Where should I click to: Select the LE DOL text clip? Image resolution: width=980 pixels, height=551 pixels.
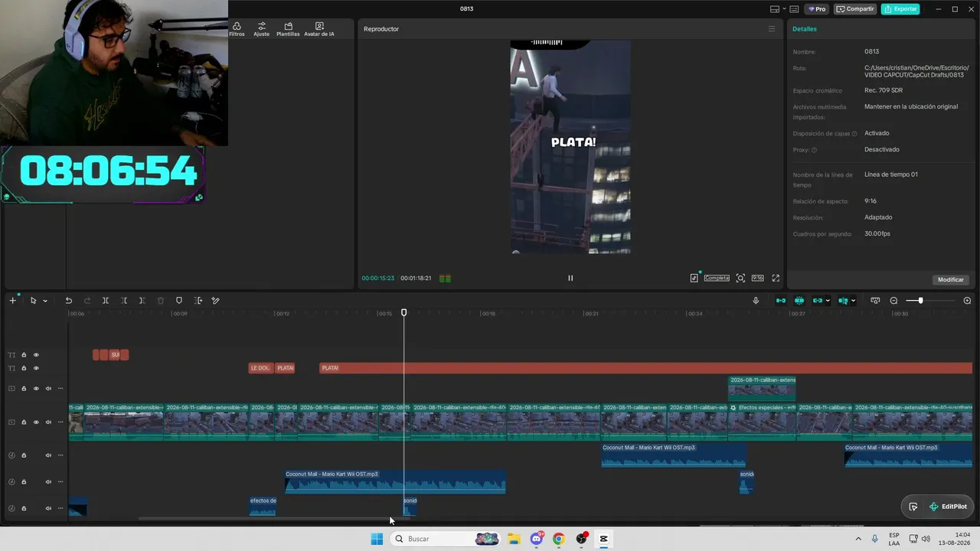tap(261, 368)
